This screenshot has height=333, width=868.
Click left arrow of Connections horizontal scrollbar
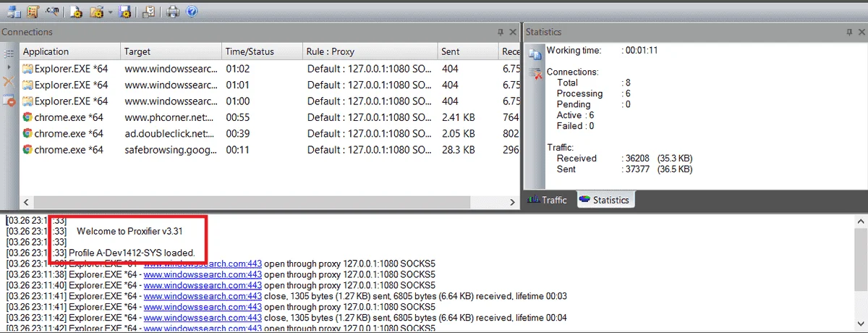[x=27, y=203]
